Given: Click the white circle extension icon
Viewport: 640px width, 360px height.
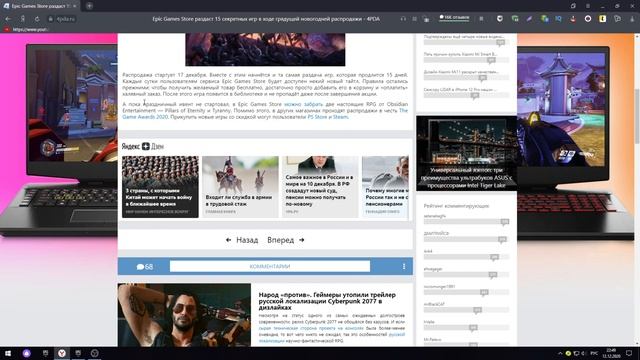Looking at the screenshot, I should [588, 19].
